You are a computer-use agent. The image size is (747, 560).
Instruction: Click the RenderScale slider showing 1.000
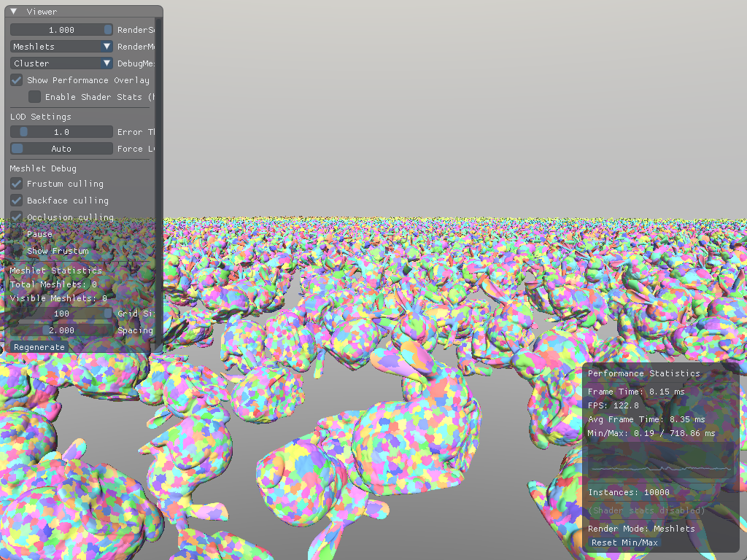(62, 30)
